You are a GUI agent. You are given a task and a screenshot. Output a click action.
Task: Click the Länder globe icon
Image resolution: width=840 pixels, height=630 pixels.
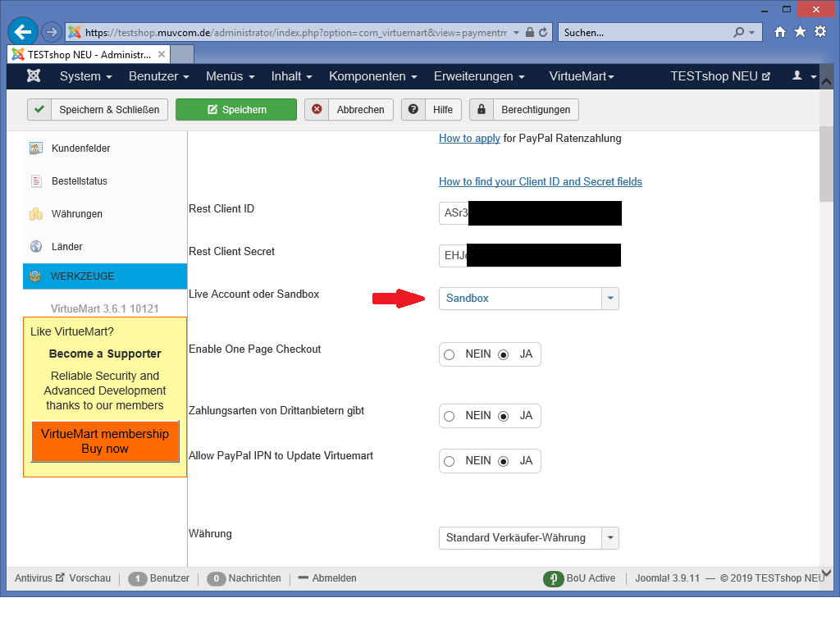(36, 247)
